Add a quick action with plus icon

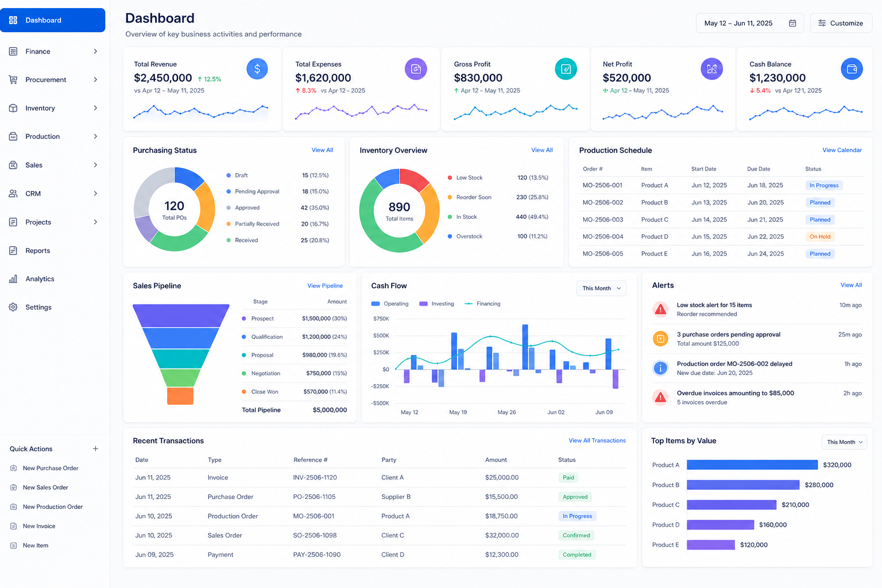[95, 449]
